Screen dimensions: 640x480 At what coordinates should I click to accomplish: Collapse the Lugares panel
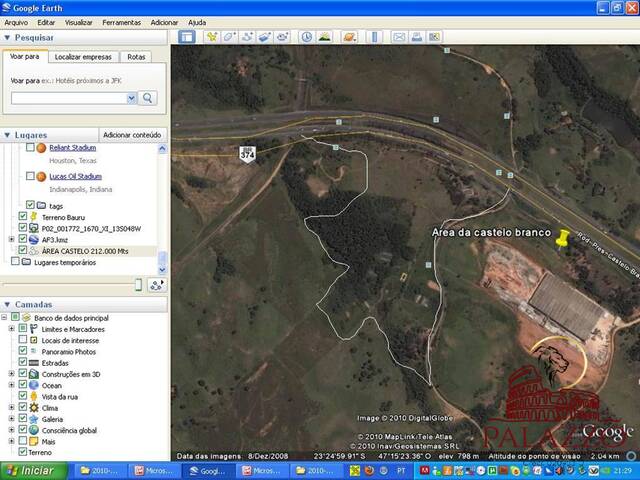7,135
